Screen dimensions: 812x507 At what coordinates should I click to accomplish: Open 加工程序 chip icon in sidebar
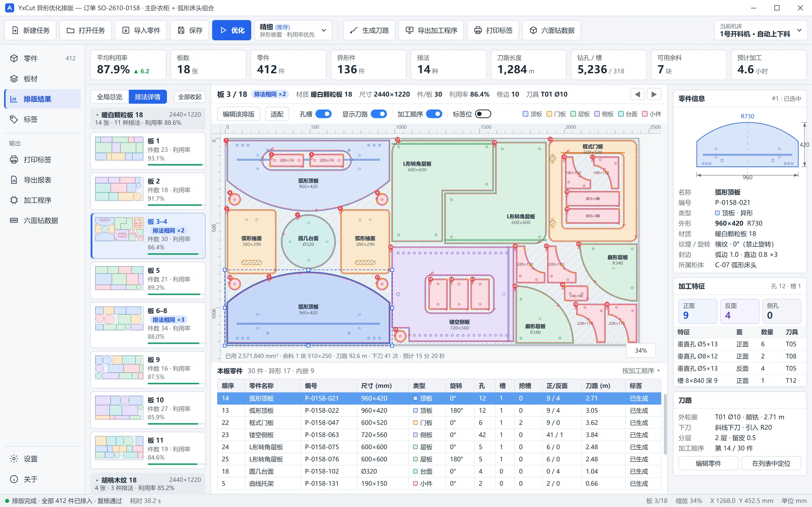14,200
